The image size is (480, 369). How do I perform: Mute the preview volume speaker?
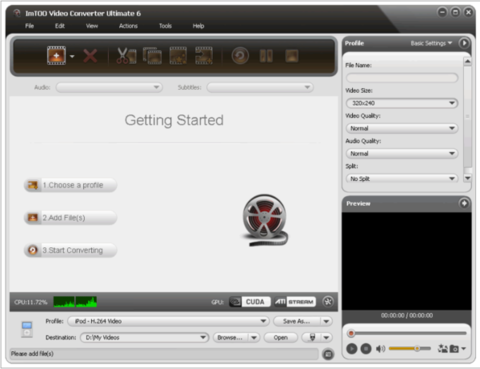coord(380,349)
